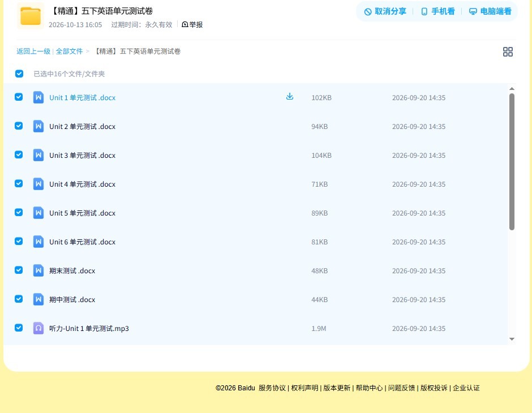Open file Unit 5 单元测试.docx
The height and width of the screenshot is (413, 532).
tap(83, 213)
